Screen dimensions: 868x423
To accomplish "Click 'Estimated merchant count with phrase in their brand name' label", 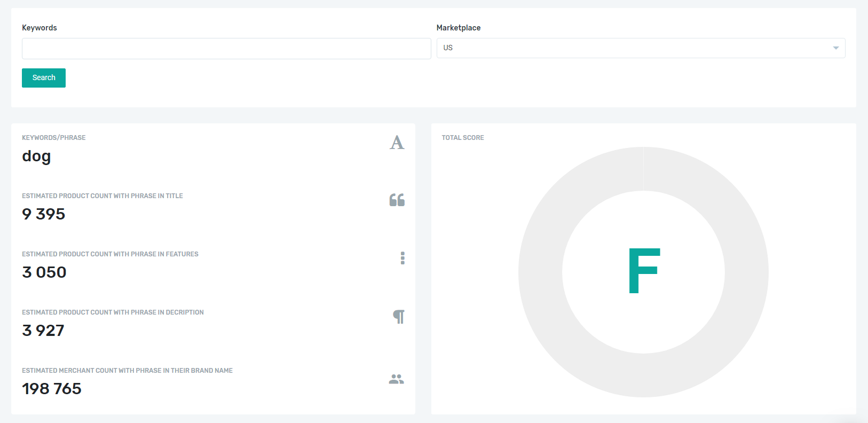I will 127,371.
